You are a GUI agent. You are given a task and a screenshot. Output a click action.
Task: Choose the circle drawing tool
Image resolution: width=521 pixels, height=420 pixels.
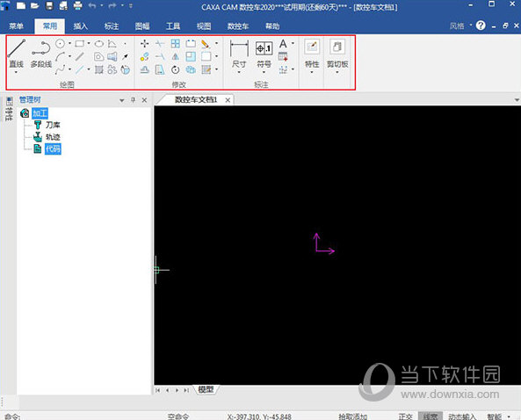pyautogui.click(x=60, y=44)
